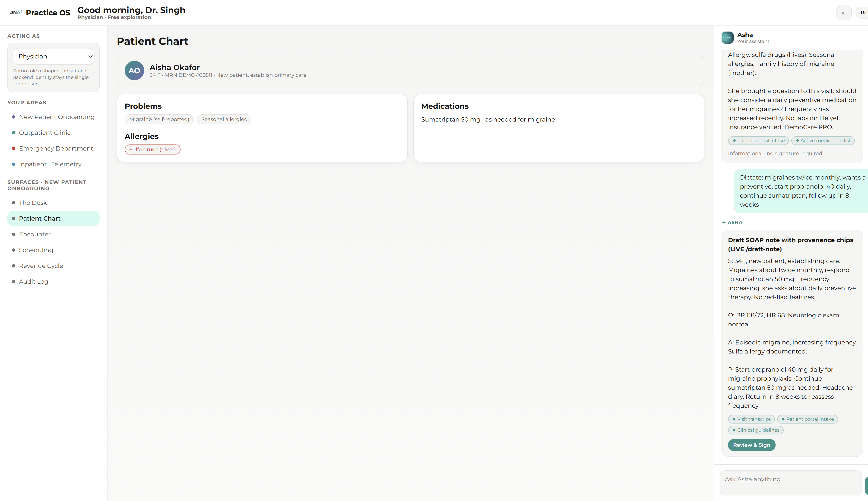Go to The Desk surface
Image resolution: width=868 pixels, height=501 pixels.
pos(54,203)
